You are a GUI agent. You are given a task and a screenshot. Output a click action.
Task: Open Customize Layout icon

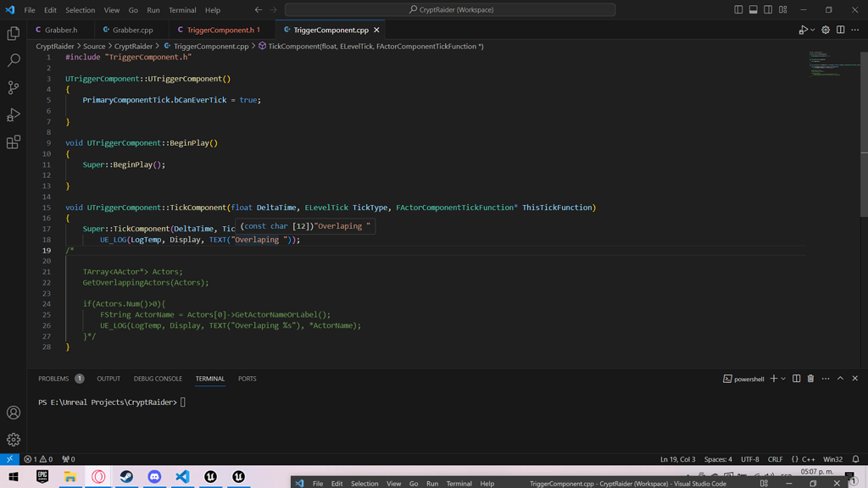point(782,10)
